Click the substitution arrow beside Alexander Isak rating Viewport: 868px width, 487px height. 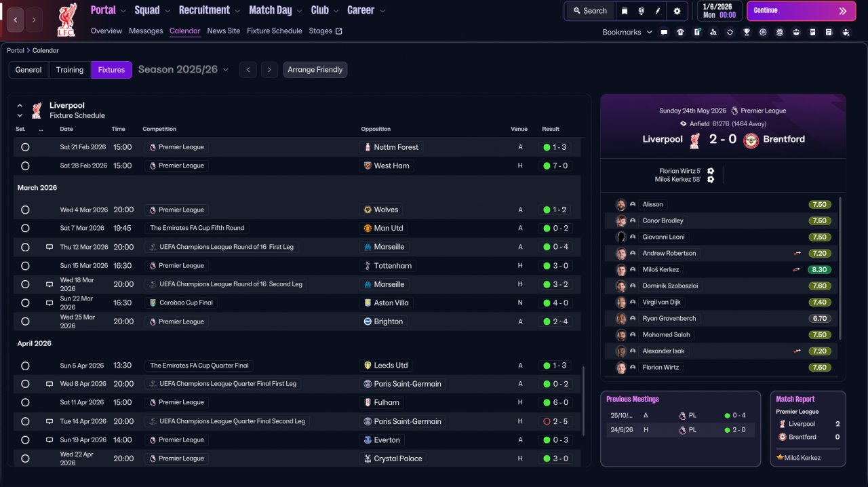pyautogui.click(x=797, y=351)
